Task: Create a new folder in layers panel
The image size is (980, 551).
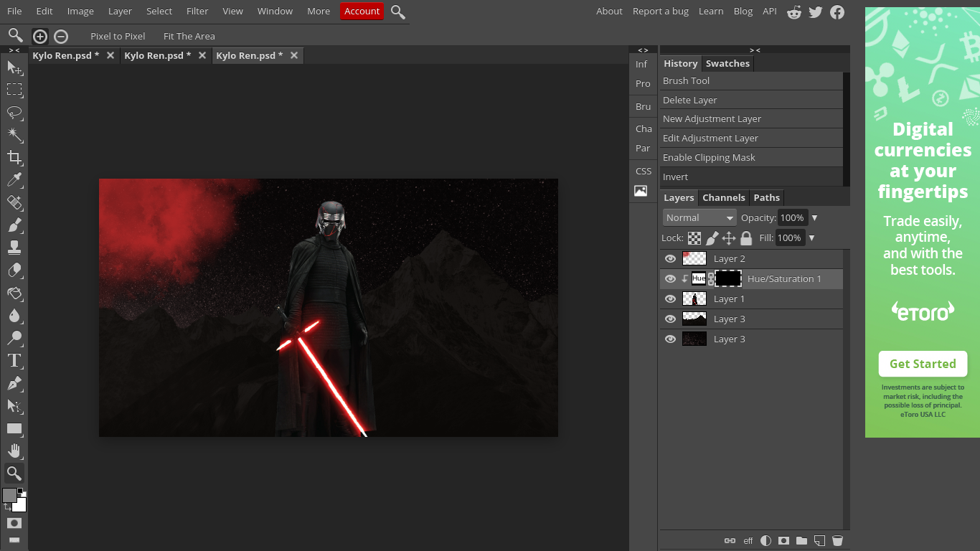Action: (x=801, y=541)
